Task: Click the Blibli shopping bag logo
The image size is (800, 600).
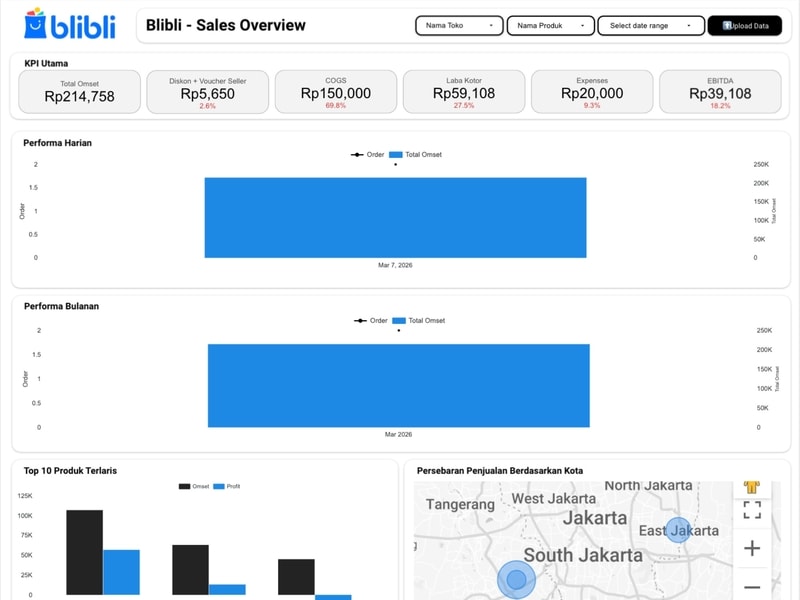Action: 35,24
